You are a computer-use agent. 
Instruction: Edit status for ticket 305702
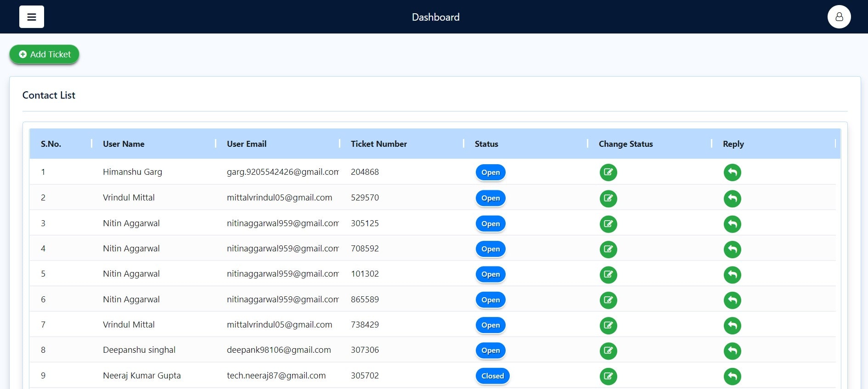609,377
